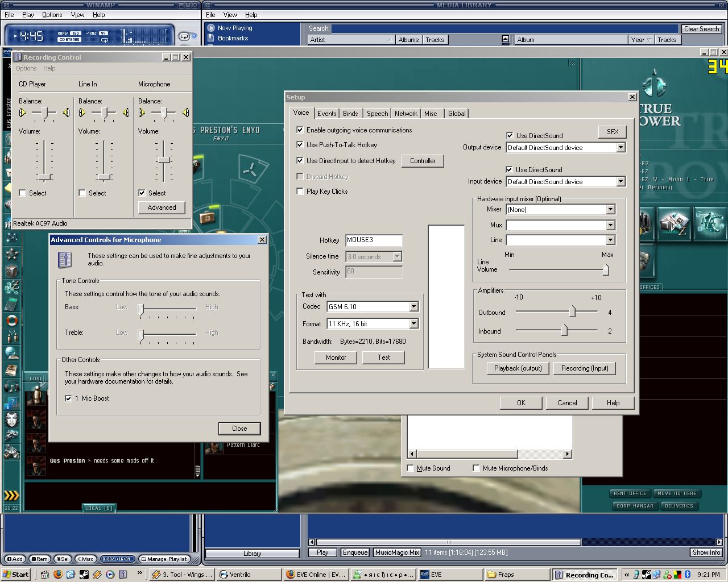Open the Speech tab
728x582 pixels.
click(377, 114)
